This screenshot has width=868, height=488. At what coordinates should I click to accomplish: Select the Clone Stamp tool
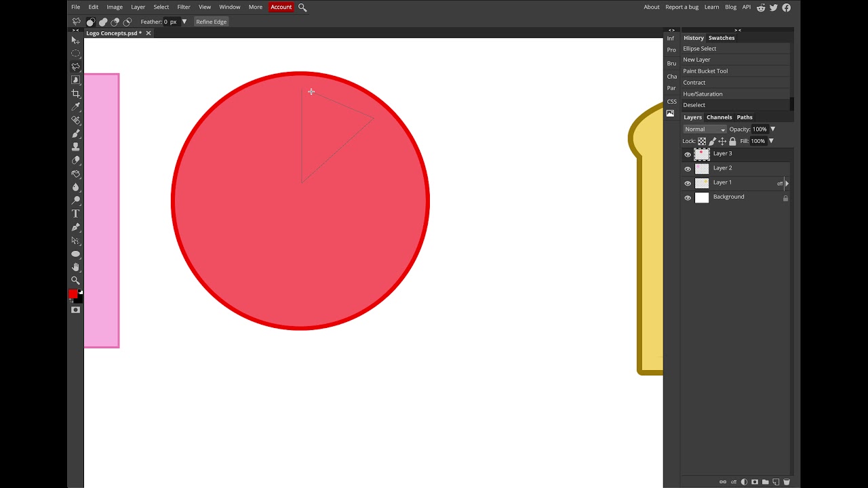pos(75,147)
